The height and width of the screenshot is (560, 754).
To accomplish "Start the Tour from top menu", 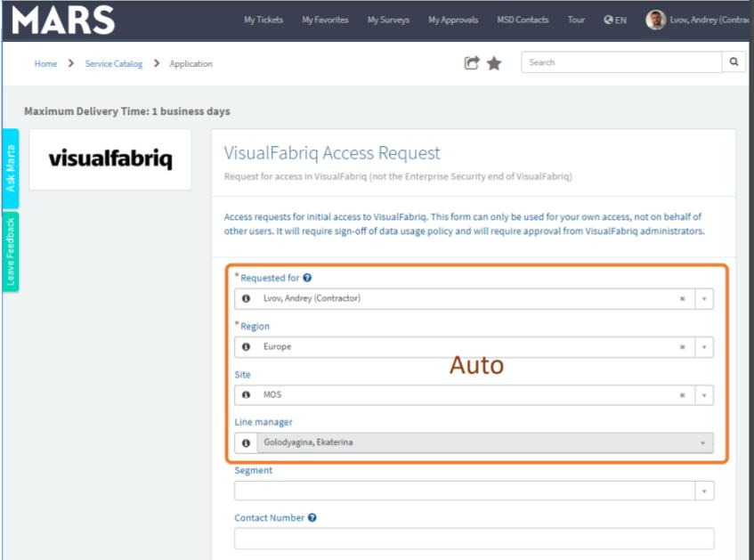I will 576,20.
